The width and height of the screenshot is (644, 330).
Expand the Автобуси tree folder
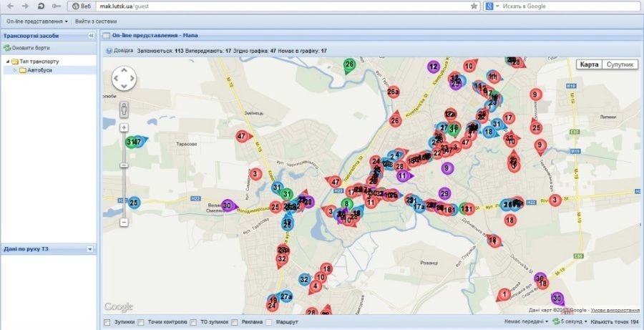pyautogui.click(x=15, y=70)
